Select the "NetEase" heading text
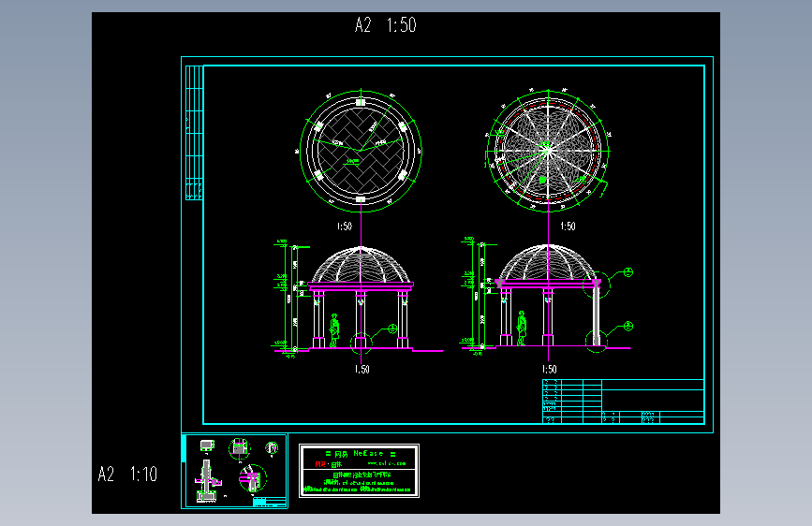 [368, 454]
